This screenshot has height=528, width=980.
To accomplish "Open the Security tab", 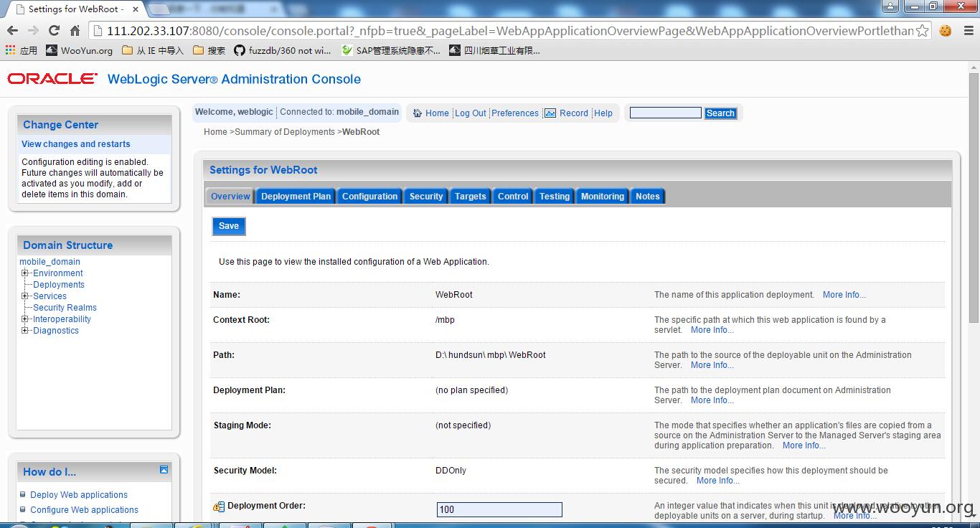I will (x=426, y=197).
